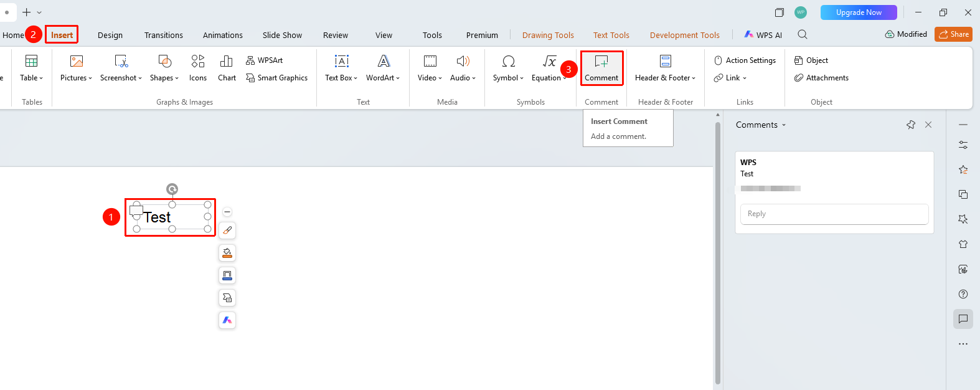Click the WPS AI icon in the floating toolbar
Screen dimensions: 980x390
tap(227, 320)
